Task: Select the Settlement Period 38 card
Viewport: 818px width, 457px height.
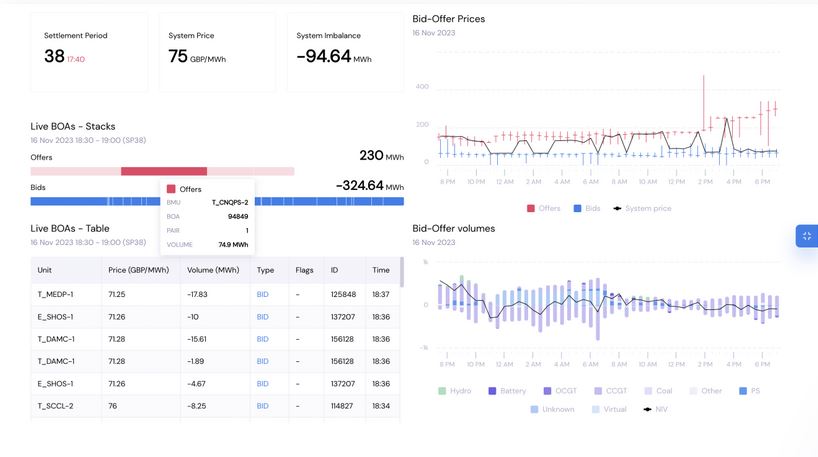Action: click(89, 52)
